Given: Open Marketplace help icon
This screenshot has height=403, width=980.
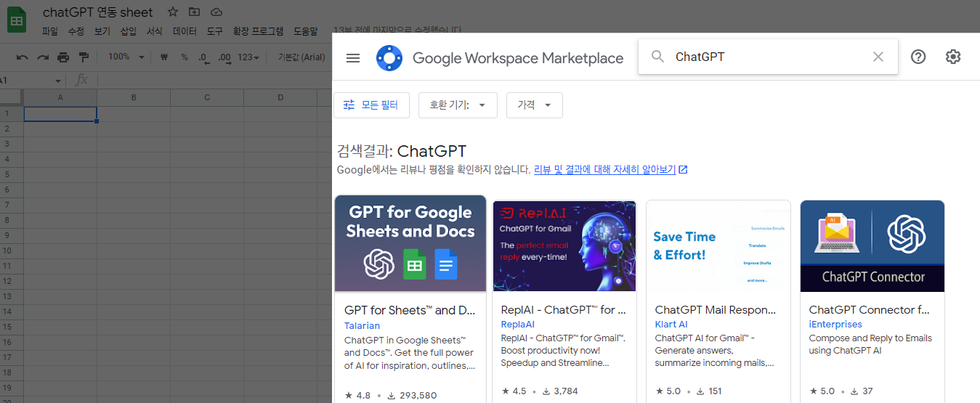Looking at the screenshot, I should point(918,57).
